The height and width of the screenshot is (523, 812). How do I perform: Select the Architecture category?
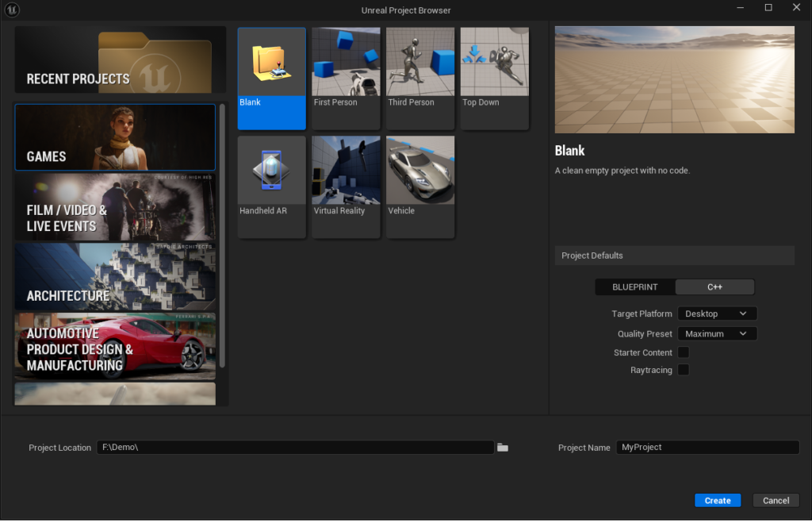(x=115, y=277)
